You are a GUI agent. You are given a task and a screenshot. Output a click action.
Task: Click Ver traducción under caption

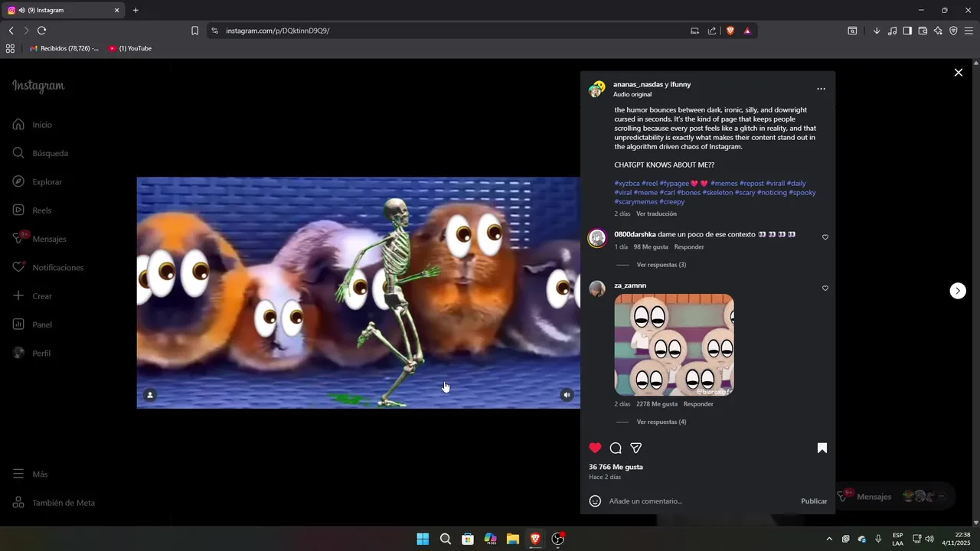pyautogui.click(x=656, y=214)
